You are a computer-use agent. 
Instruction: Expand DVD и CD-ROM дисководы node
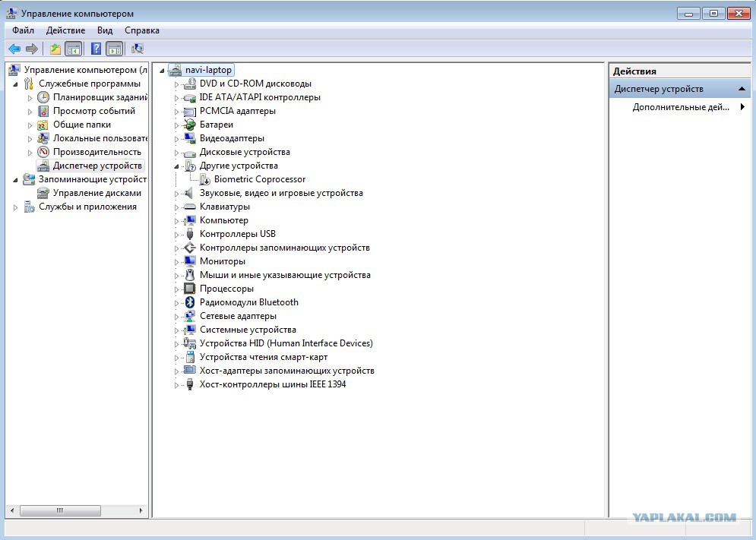176,84
